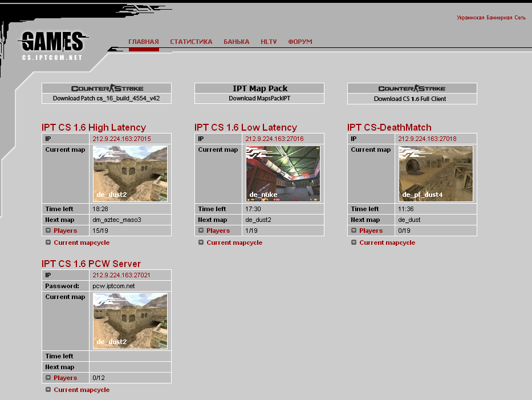The height and width of the screenshot is (400, 532).
Task: Expand mapcycle arrow under PCW Server
Action: click(x=48, y=390)
